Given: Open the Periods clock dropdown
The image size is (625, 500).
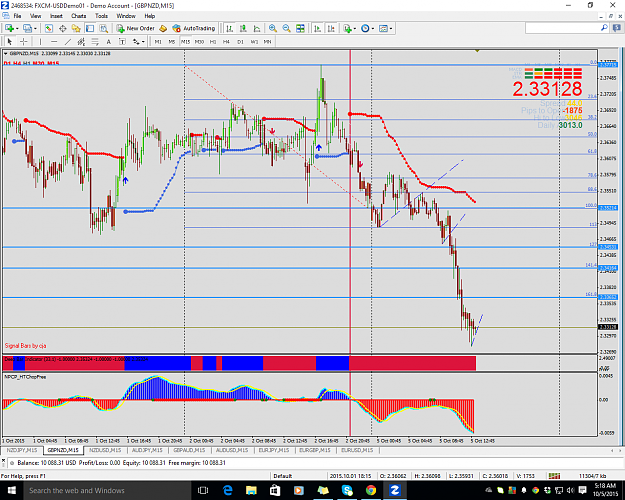Looking at the screenshot, I should point(367,28).
